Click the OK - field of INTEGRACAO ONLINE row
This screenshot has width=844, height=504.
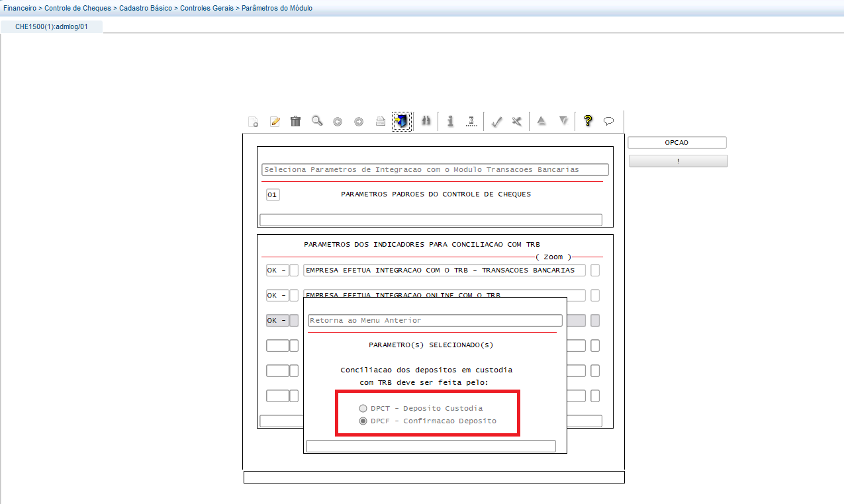[277, 295]
